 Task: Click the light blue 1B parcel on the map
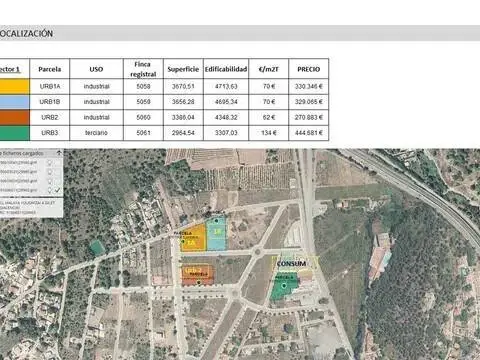pyautogui.click(x=216, y=234)
